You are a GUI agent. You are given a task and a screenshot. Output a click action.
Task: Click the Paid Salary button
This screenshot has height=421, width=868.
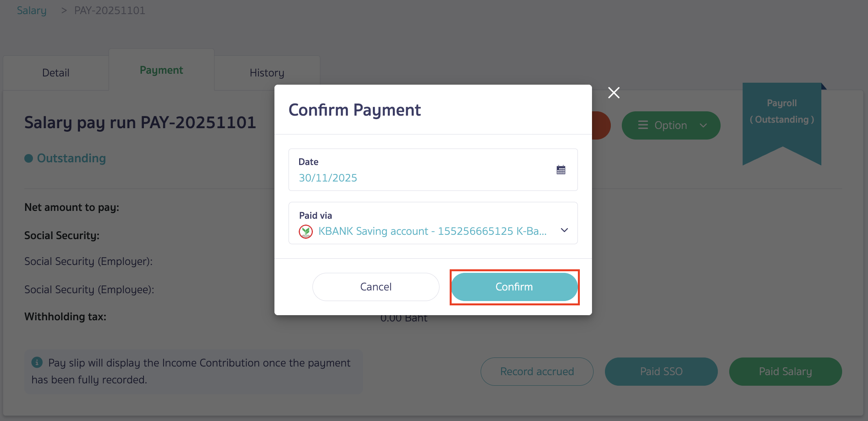coord(785,371)
